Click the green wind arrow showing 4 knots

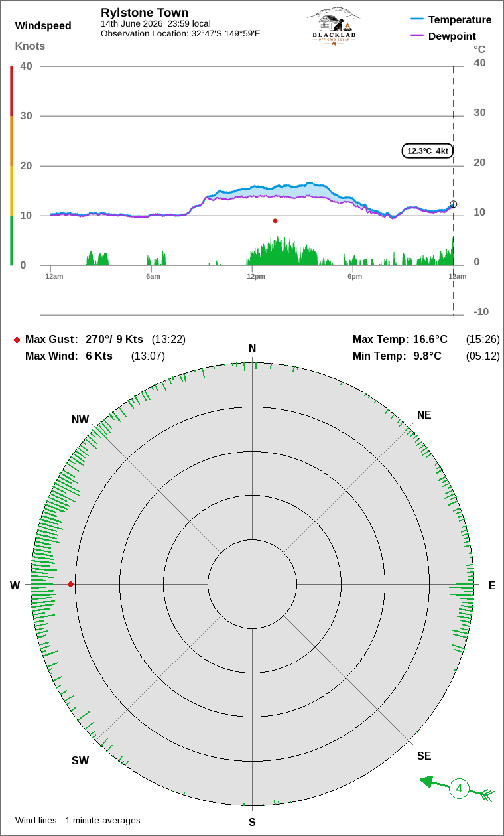coord(458,789)
